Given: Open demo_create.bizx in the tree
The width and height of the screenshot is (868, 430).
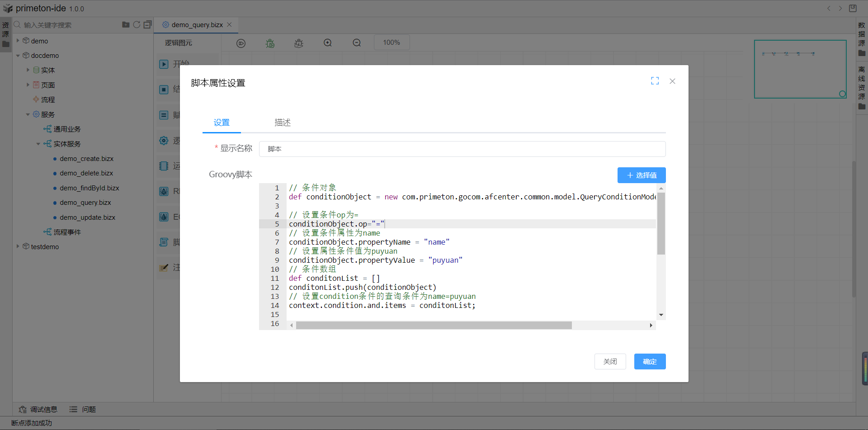Looking at the screenshot, I should tap(86, 159).
